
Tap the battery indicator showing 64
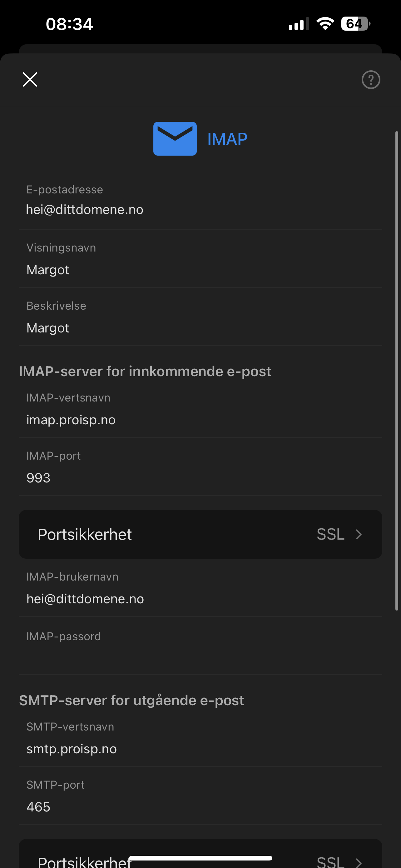pyautogui.click(x=355, y=24)
